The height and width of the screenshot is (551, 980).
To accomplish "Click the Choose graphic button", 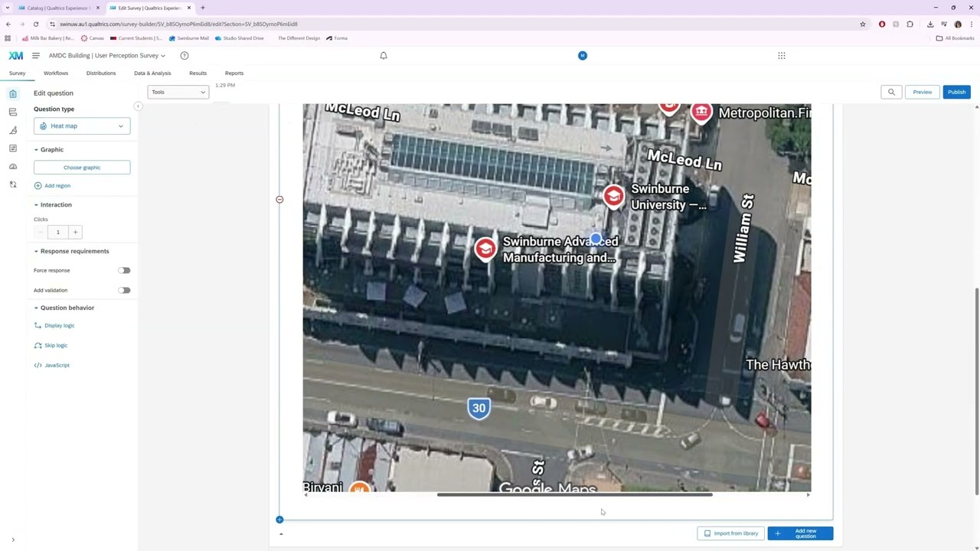I will pos(82,168).
